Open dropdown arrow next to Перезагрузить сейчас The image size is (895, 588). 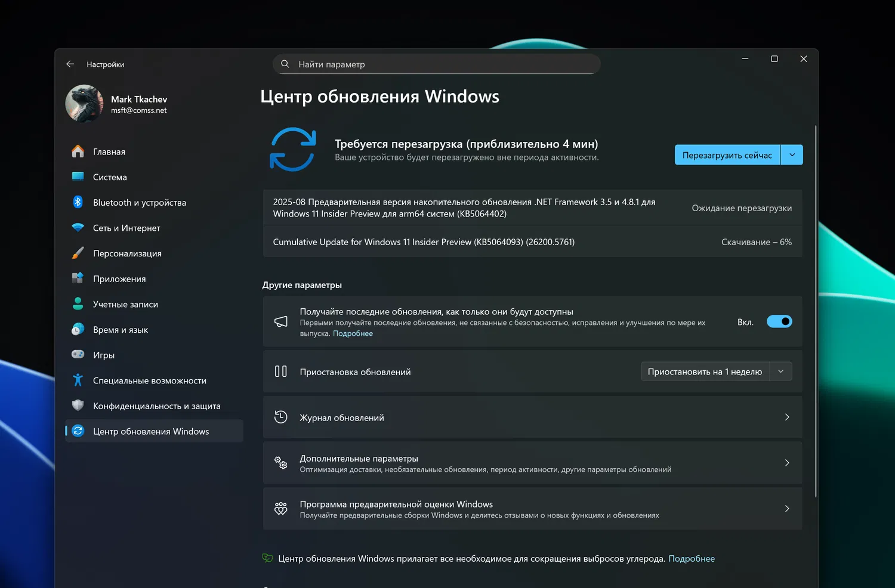click(792, 155)
